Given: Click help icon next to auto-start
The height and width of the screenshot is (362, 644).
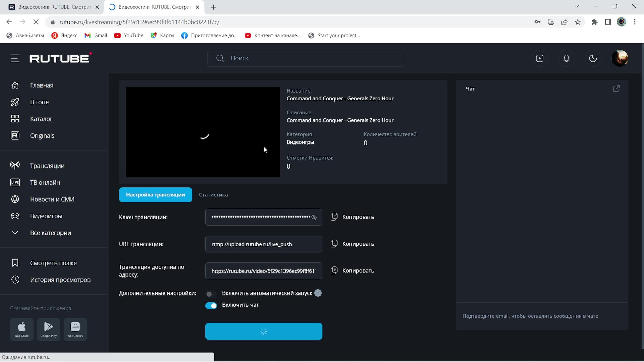Looking at the screenshot, I should tap(318, 293).
